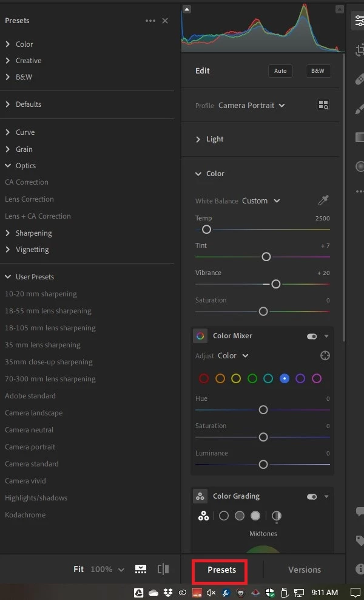Click the Vibrance slider handle

click(x=275, y=284)
